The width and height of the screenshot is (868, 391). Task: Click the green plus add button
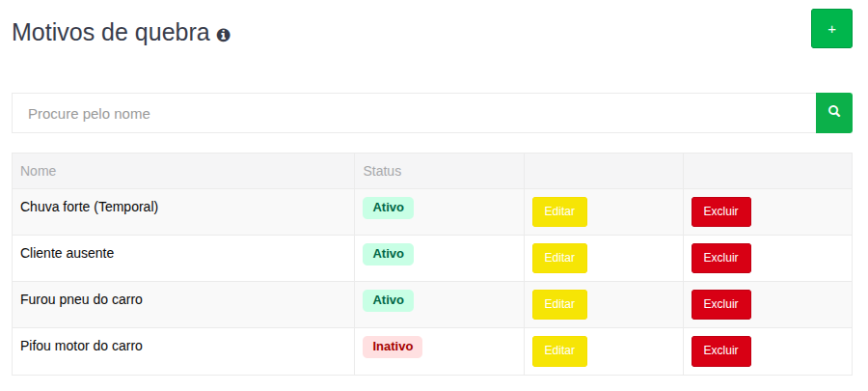pos(831,29)
